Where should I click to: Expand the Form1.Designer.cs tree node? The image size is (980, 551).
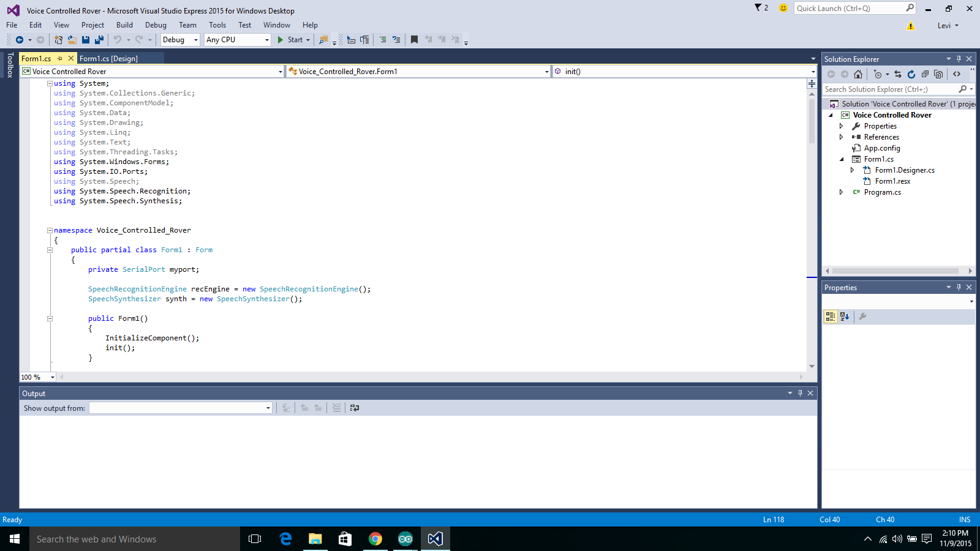pos(852,170)
